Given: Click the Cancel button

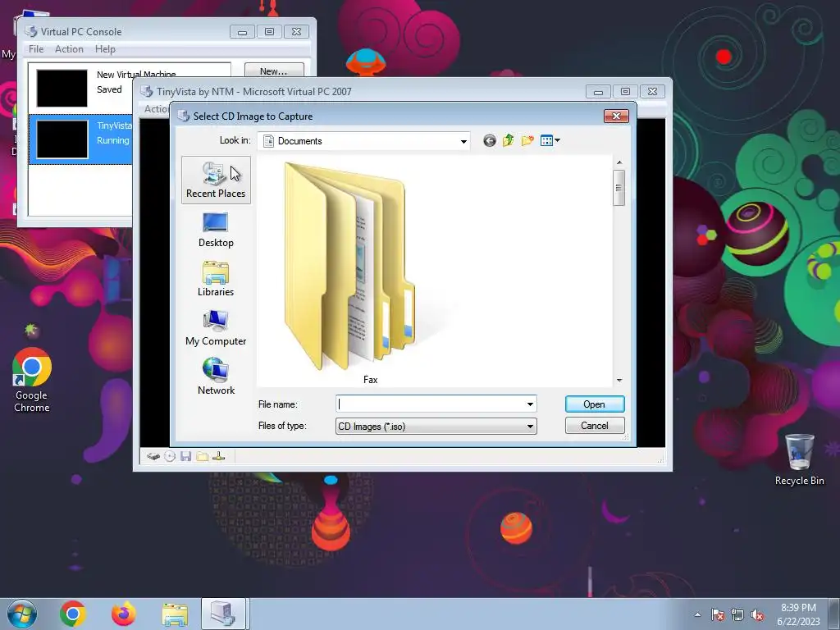Looking at the screenshot, I should 595,426.
